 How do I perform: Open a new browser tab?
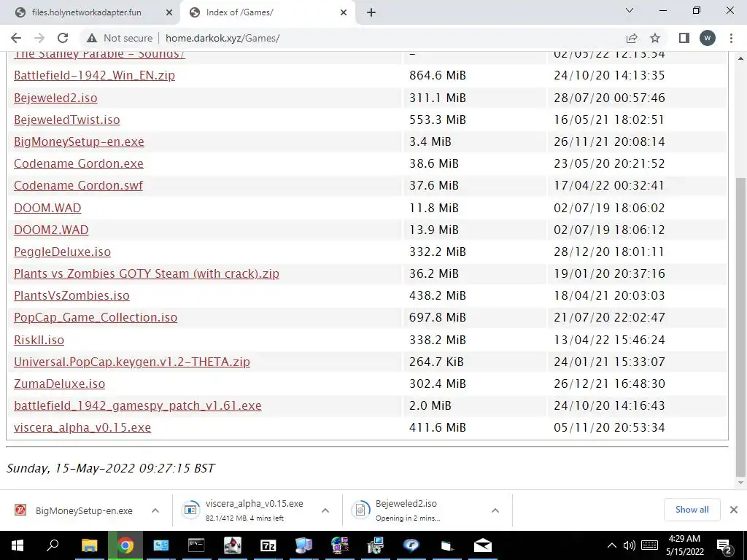pos(371,12)
